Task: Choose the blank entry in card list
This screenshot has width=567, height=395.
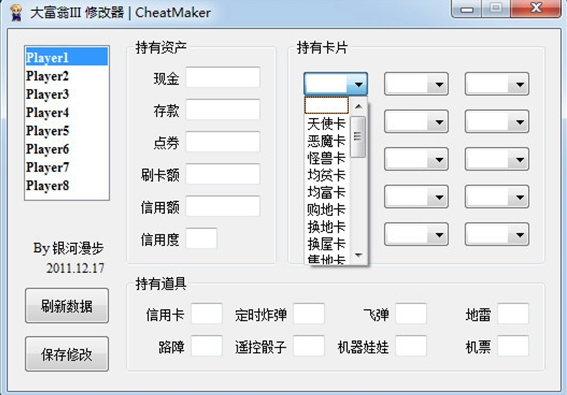Action: pyautogui.click(x=327, y=106)
